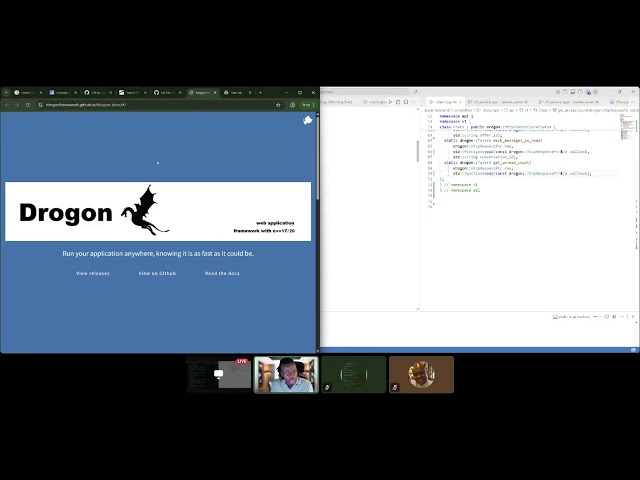640x480 pixels.
Task: Switch to the New tab tab
Action: click(237, 93)
